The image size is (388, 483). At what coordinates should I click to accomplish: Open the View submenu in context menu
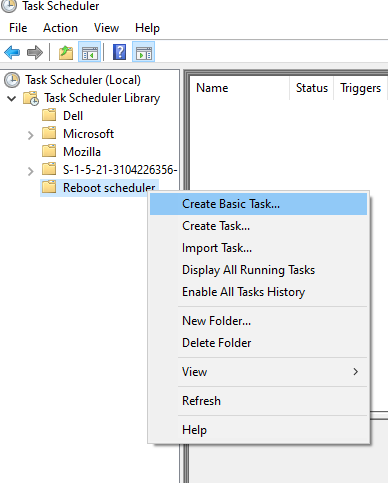258,372
